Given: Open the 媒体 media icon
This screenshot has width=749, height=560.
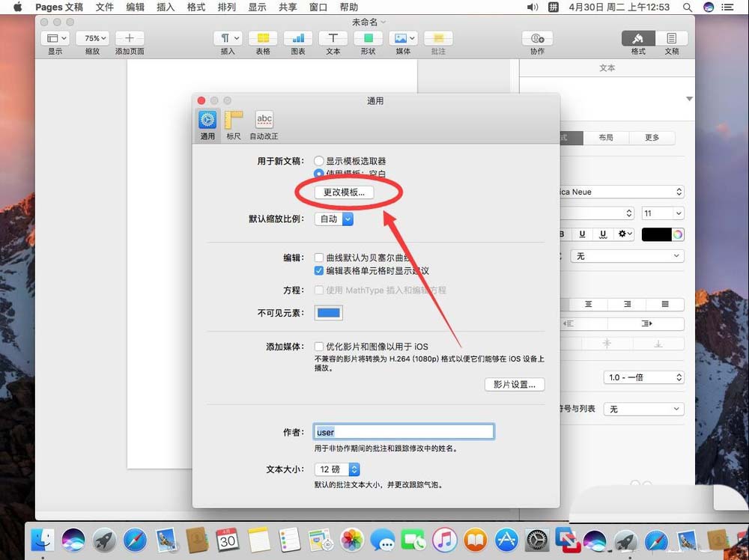Looking at the screenshot, I should point(403,37).
